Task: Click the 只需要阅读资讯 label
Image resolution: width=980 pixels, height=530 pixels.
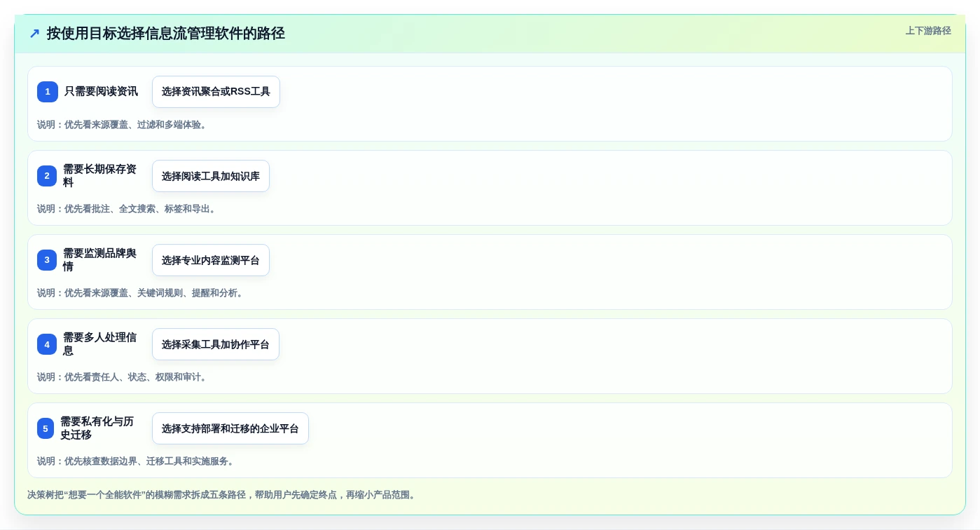Action: click(101, 92)
